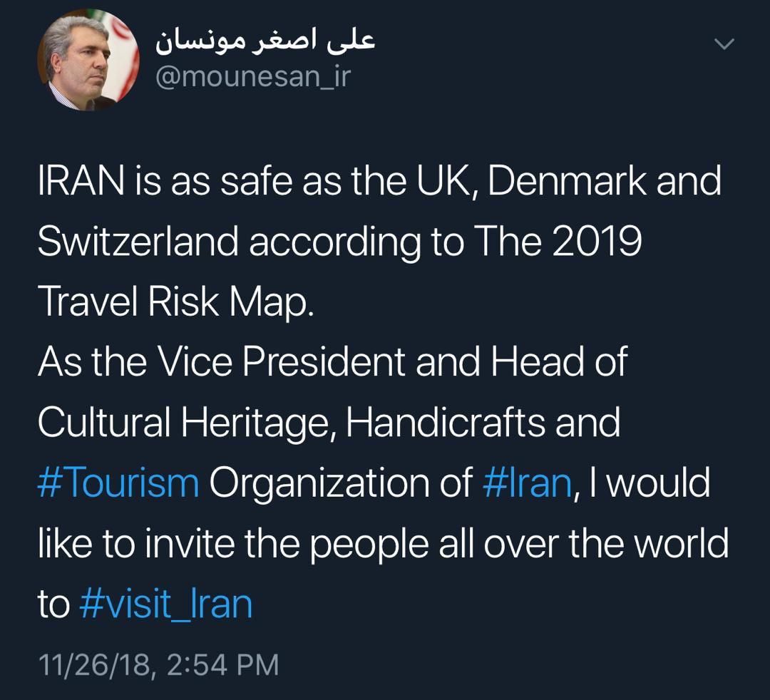770x700 pixels.
Task: Open the #Tourism hashtag
Action: tap(118, 483)
